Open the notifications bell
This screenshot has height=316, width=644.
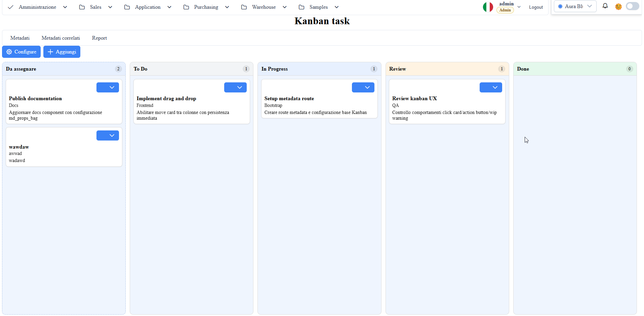[x=605, y=6]
